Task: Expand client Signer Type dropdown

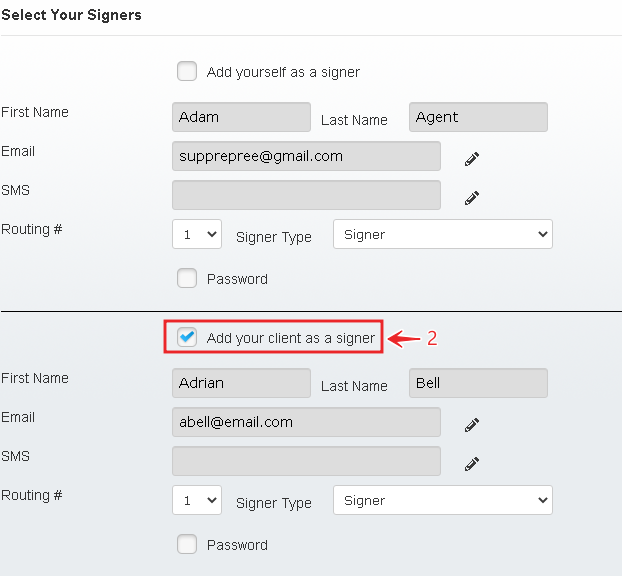Action: click(442, 500)
